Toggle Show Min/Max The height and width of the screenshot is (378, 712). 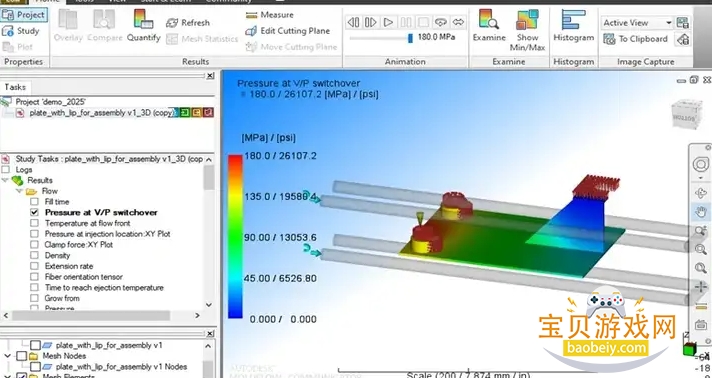[x=527, y=30]
